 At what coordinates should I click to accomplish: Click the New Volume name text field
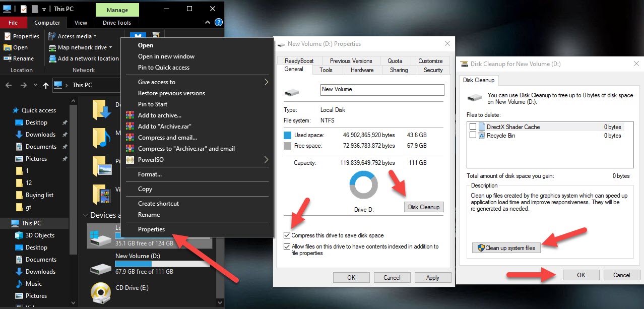pos(382,90)
